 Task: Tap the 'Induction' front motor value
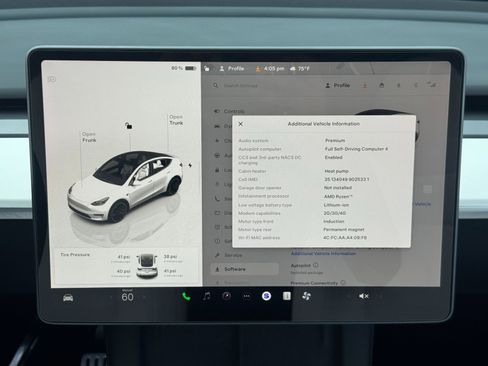[x=334, y=221]
